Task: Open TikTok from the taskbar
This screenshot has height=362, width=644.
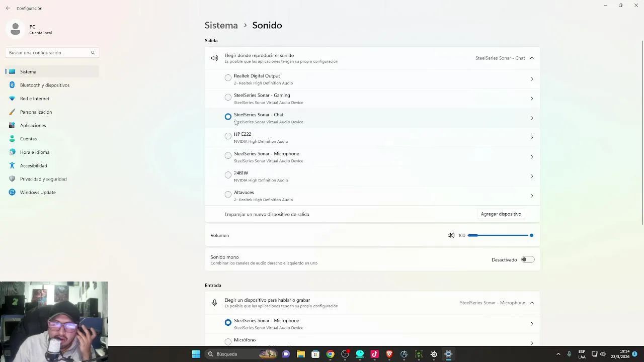Action: [374, 354]
